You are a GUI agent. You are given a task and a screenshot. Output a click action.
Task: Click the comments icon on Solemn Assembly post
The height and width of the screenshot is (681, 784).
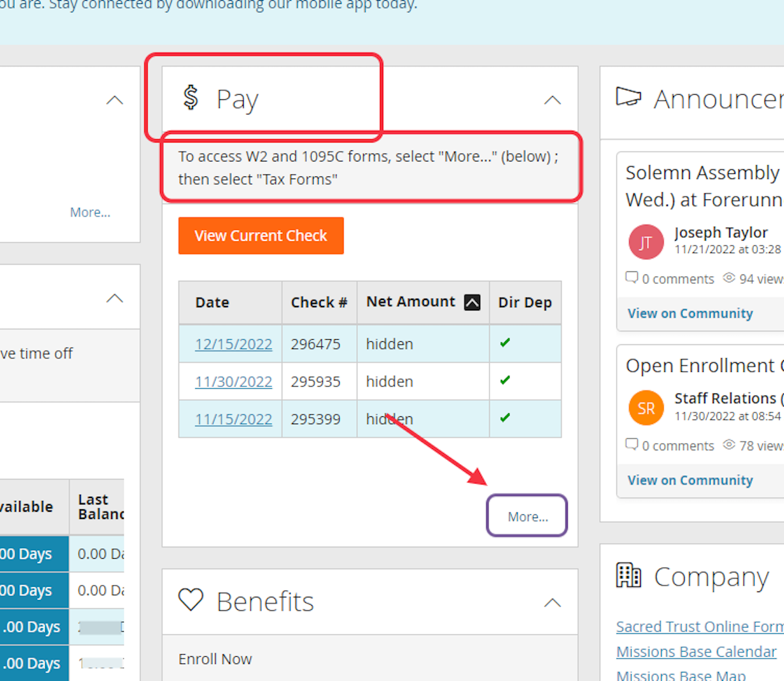click(631, 277)
